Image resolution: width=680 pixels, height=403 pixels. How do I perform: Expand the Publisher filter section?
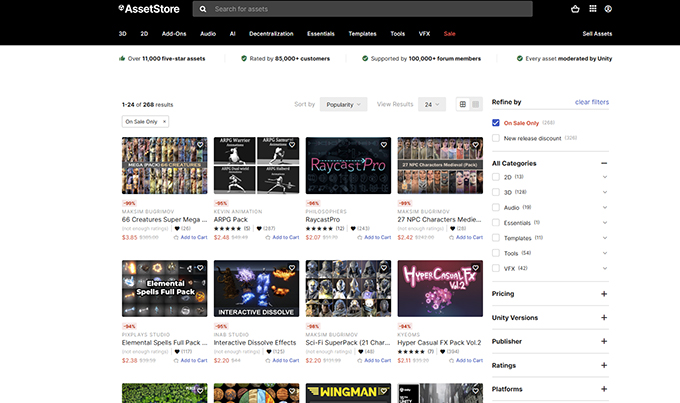pyautogui.click(x=604, y=341)
